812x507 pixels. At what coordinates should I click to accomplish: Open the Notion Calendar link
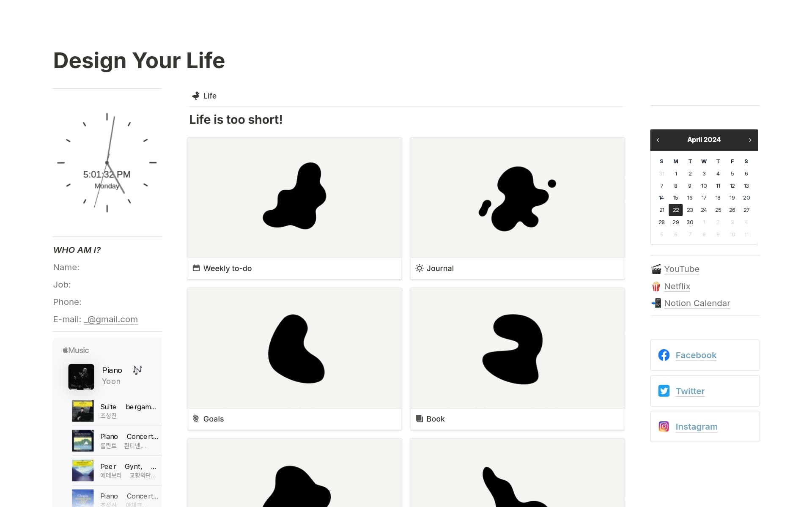click(697, 303)
